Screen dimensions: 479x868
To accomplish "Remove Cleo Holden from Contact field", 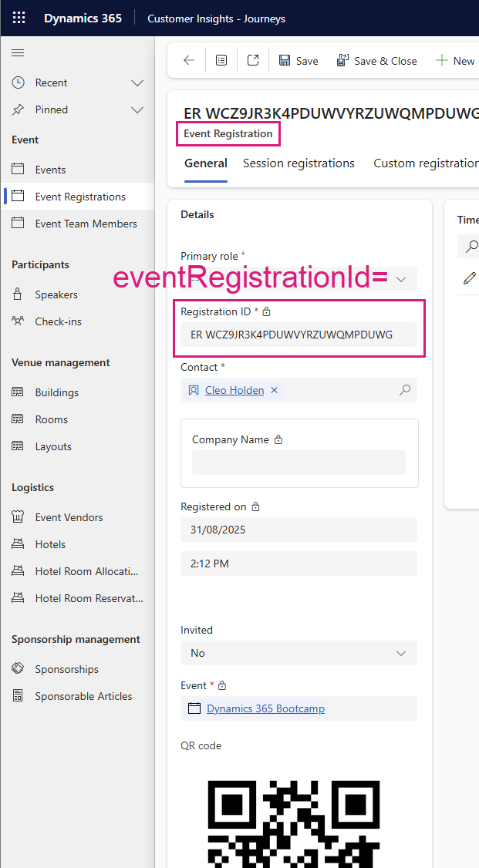I will (x=274, y=390).
